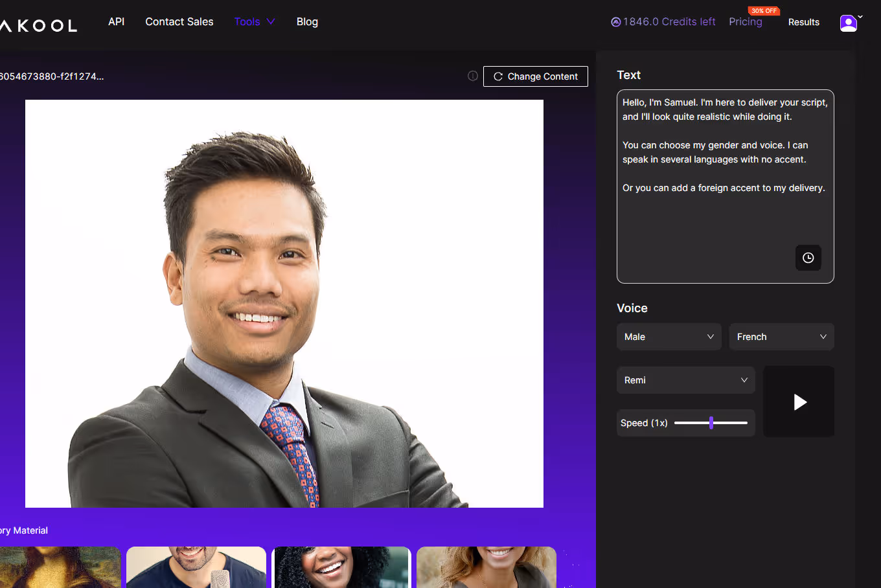The height and width of the screenshot is (588, 881).
Task: Click the credits coin icon
Action: (x=615, y=22)
